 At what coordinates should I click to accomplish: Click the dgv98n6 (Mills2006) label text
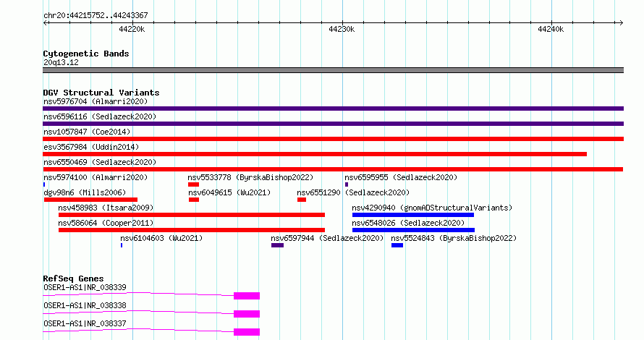[x=85, y=192]
